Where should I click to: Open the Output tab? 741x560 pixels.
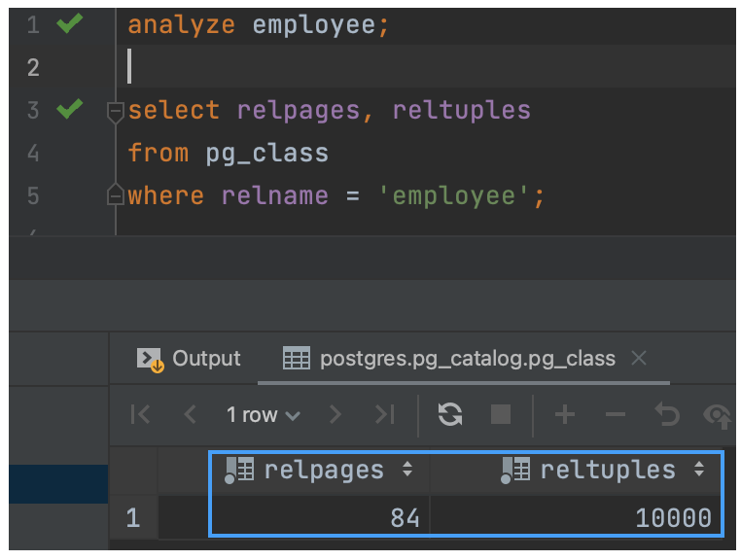tap(189, 359)
